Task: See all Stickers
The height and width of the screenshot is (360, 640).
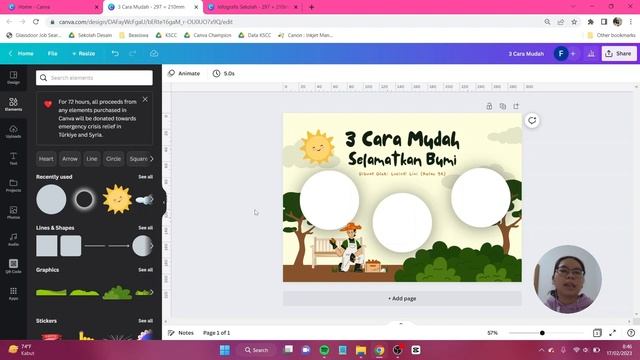Action: pos(145,321)
